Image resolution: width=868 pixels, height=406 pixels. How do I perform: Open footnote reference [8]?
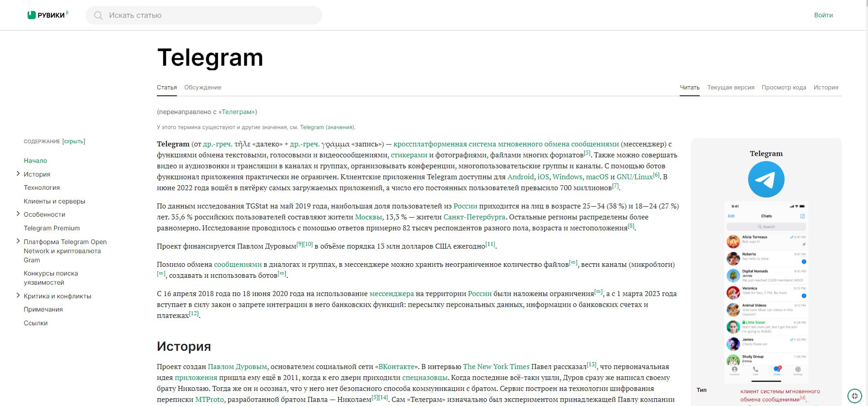pyautogui.click(x=631, y=226)
